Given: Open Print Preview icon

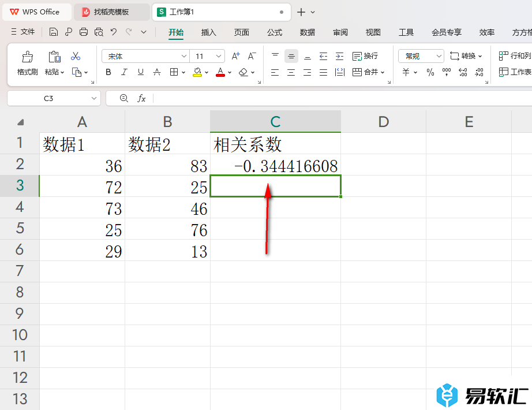Looking at the screenshot, I should [x=99, y=32].
